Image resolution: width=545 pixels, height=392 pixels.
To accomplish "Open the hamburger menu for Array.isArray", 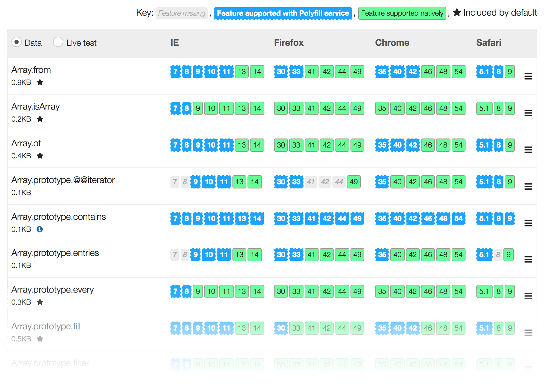I will 528,113.
